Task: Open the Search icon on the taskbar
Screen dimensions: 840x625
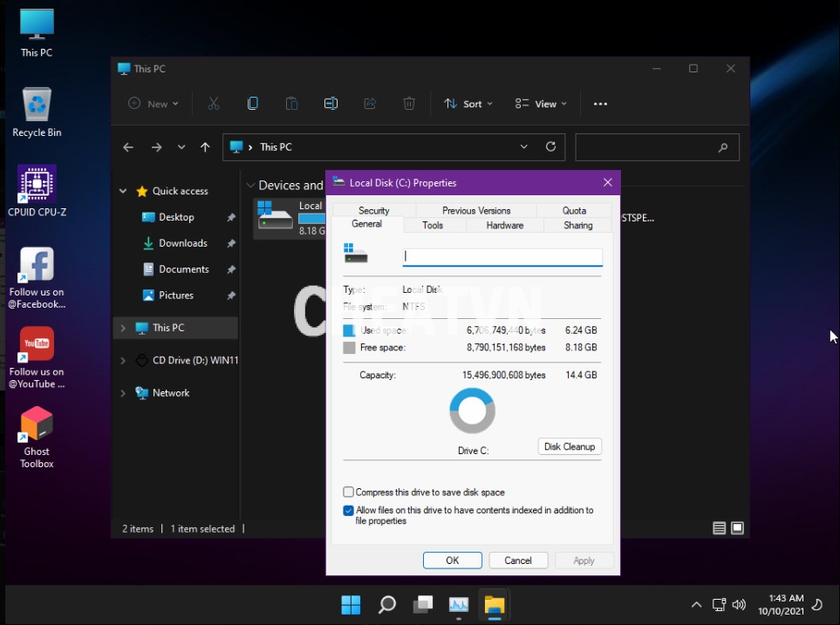Action: pos(387,604)
